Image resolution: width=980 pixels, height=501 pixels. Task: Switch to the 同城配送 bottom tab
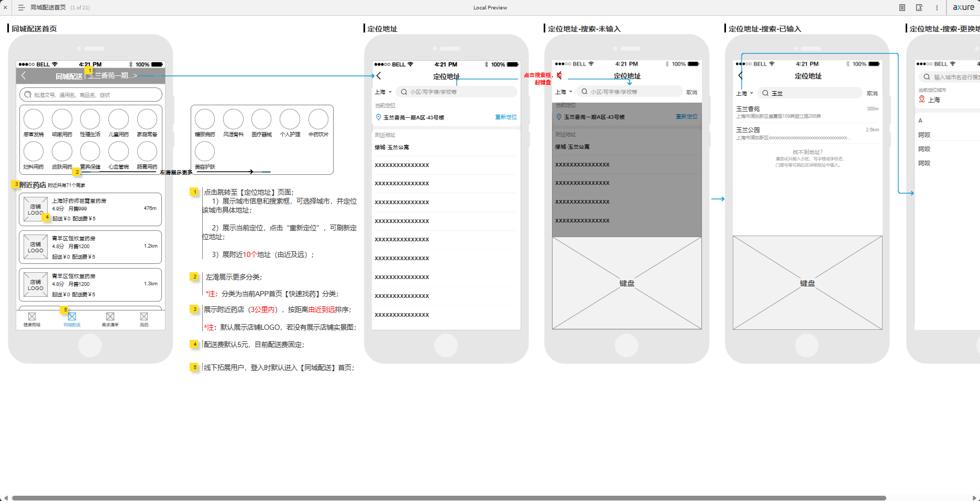click(x=72, y=319)
